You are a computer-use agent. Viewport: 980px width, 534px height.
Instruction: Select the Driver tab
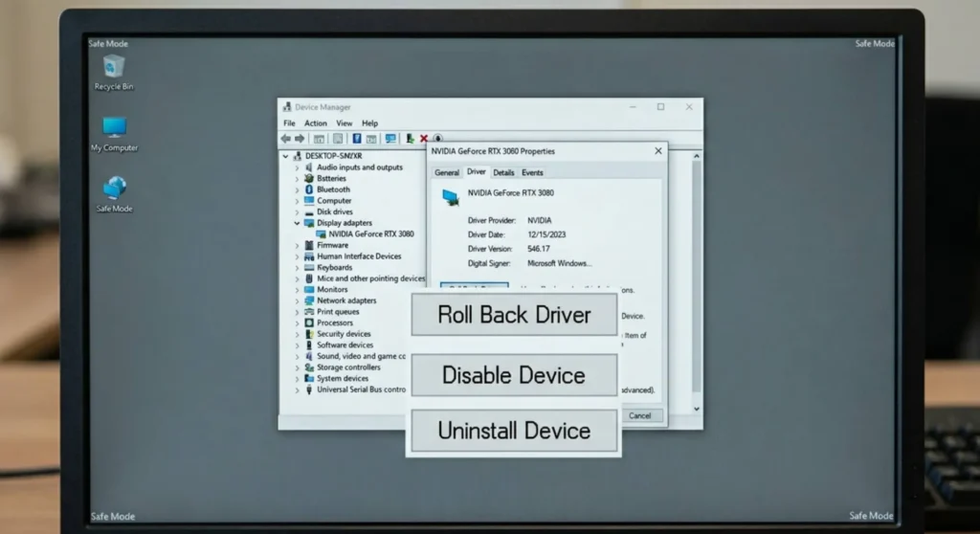(477, 172)
